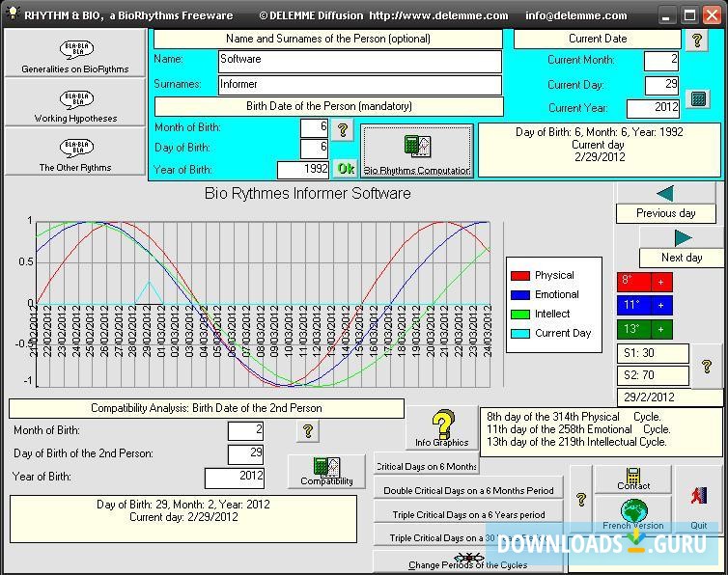728x575 pixels.
Task: Click the red Physical 8° indicator
Action: tap(644, 281)
